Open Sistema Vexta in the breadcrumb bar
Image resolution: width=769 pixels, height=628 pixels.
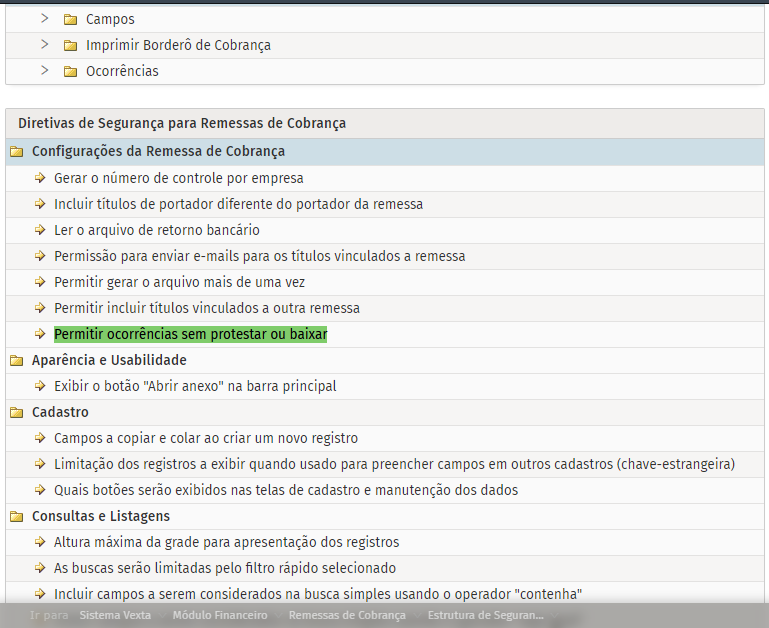click(x=115, y=615)
